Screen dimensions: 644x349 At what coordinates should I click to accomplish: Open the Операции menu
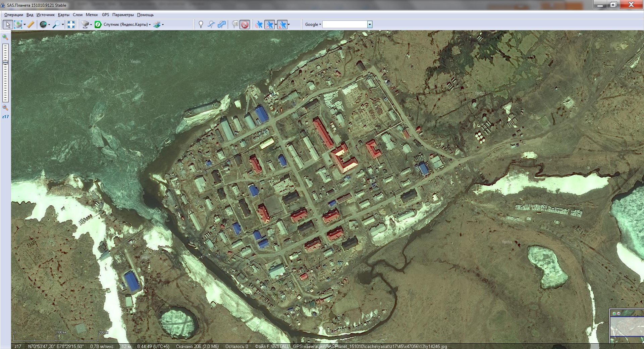14,15
